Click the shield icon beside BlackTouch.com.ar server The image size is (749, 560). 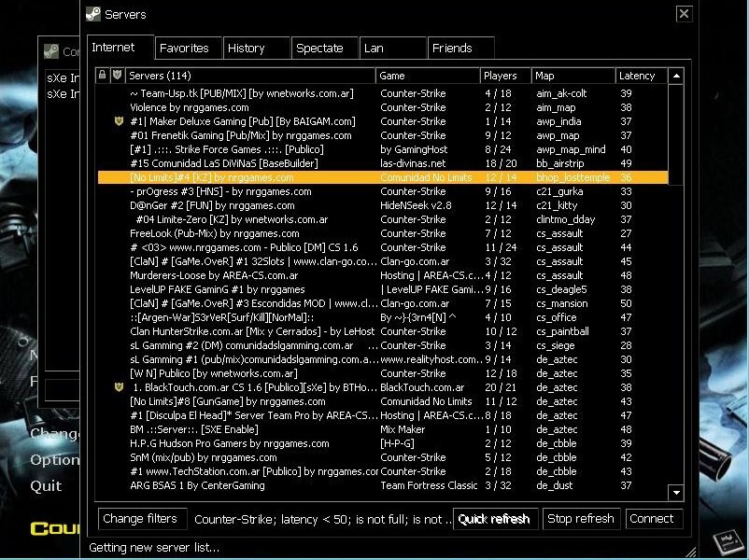point(119,387)
